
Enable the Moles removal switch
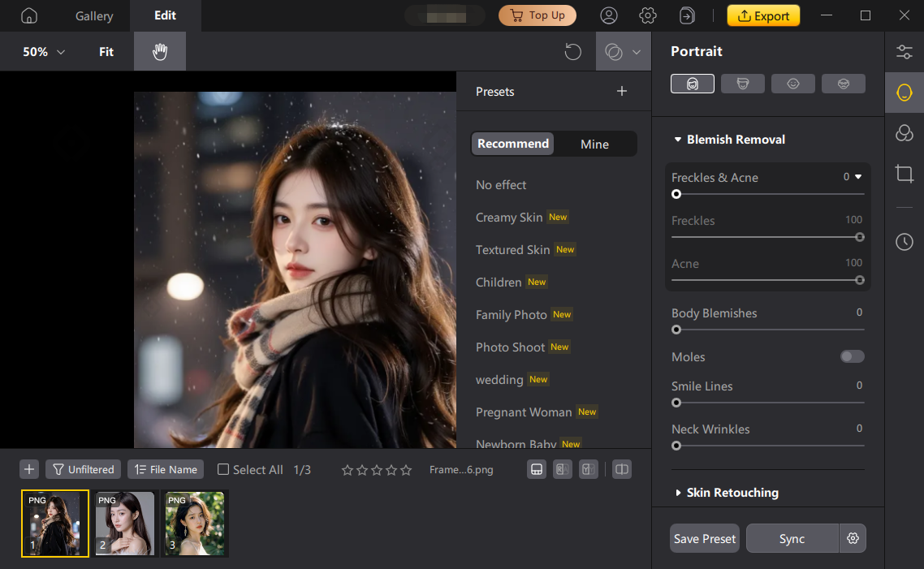[852, 356]
